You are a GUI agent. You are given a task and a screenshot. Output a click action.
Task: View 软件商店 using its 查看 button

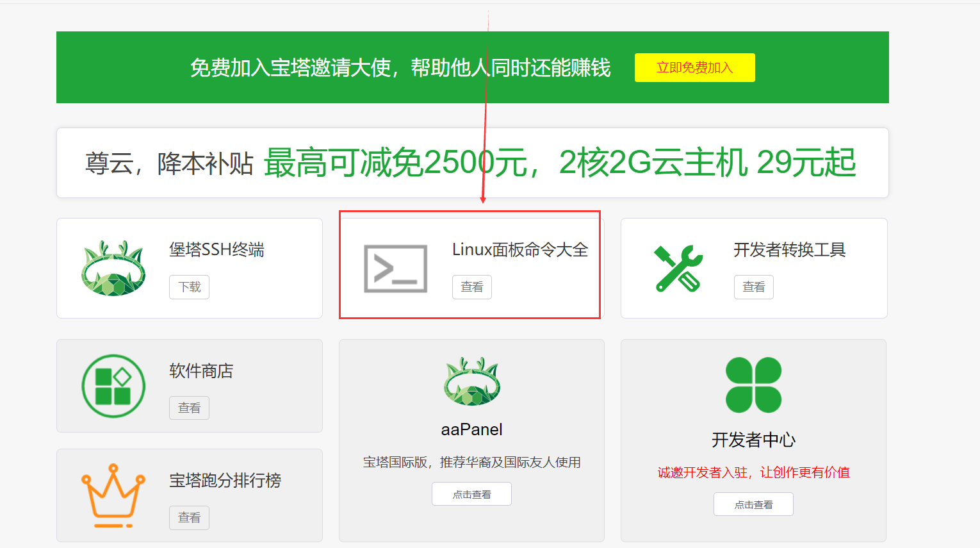(189, 408)
